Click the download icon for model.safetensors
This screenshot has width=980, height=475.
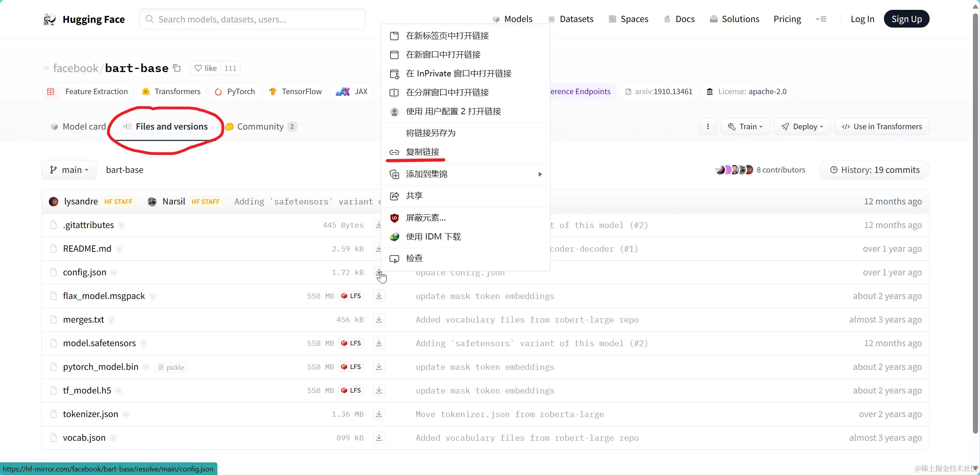tap(379, 343)
